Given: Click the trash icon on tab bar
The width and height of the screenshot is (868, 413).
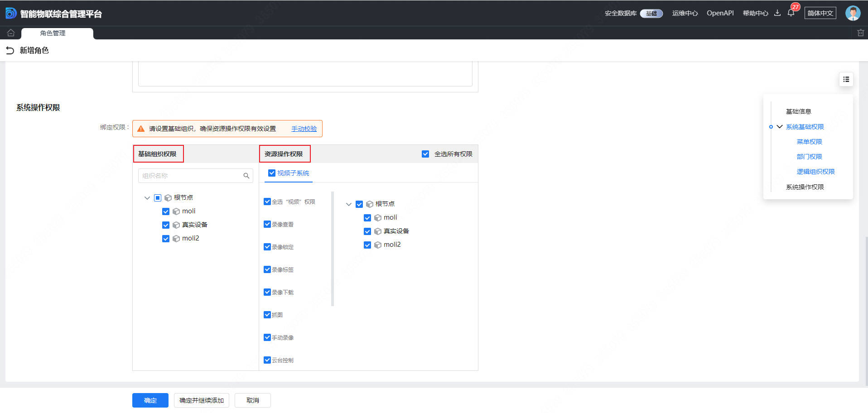Looking at the screenshot, I should coord(860,33).
